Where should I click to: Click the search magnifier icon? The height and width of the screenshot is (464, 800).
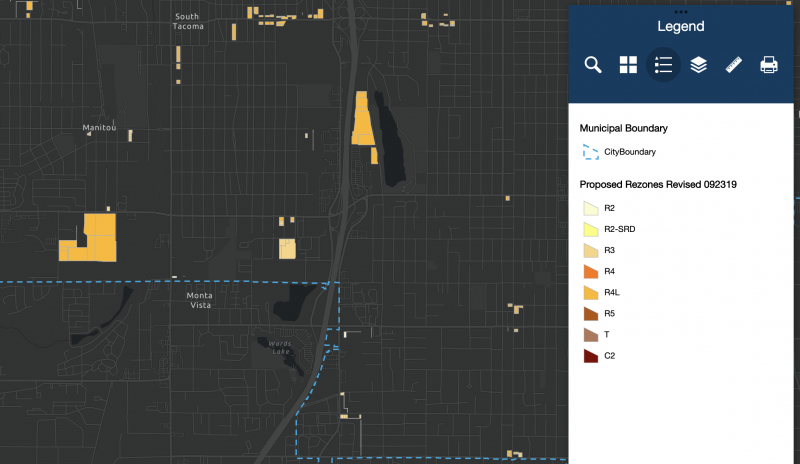593,65
